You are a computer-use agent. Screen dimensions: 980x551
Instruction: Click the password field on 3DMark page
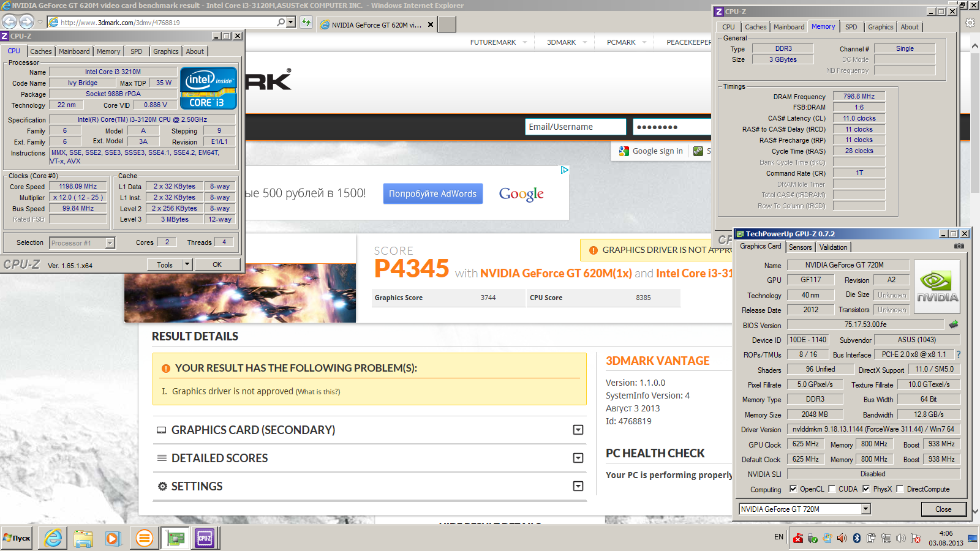coord(672,127)
